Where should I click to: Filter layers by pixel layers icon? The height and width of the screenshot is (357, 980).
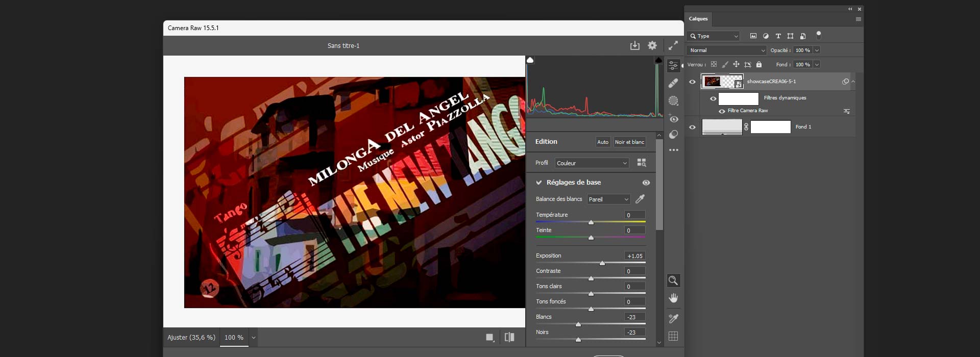pos(753,36)
